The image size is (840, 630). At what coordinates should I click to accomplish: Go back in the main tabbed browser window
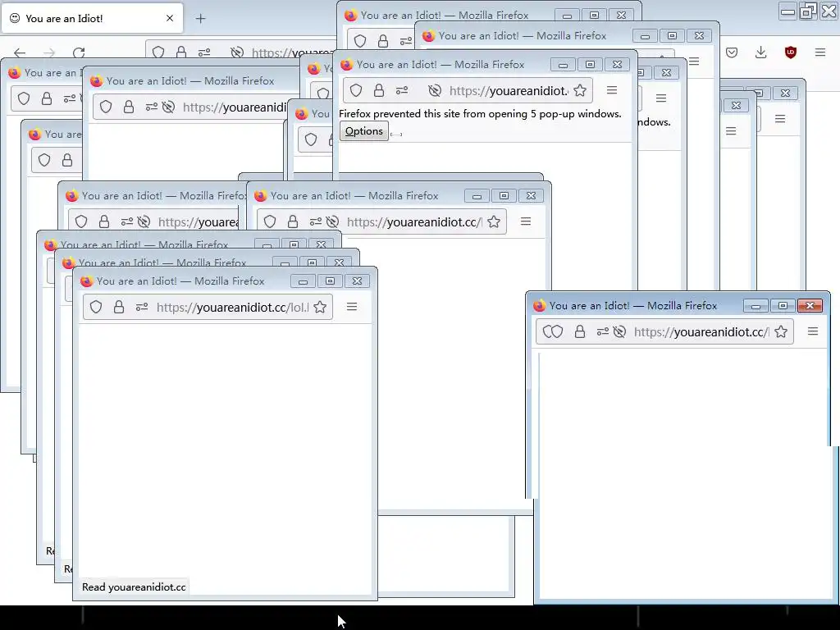pos(20,52)
